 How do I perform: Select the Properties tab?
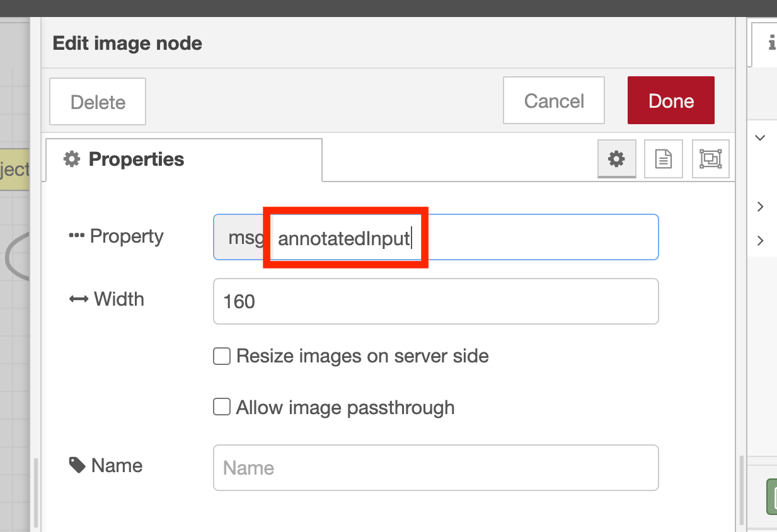[x=183, y=159]
